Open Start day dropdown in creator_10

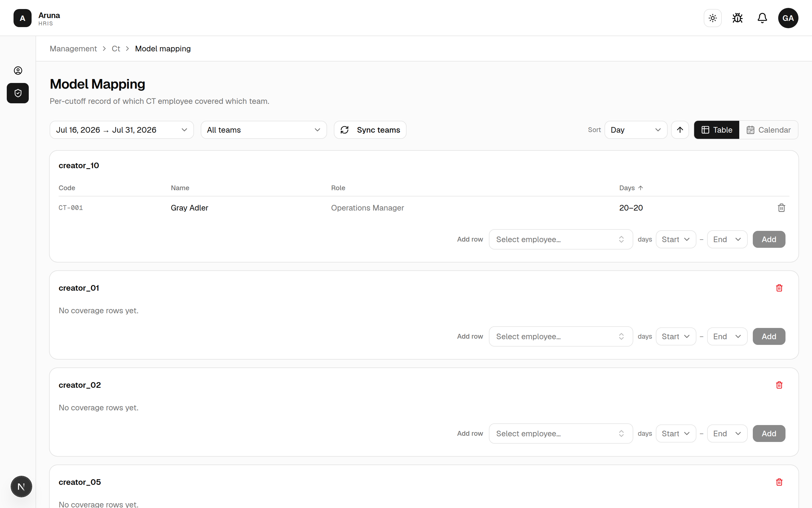(676, 240)
